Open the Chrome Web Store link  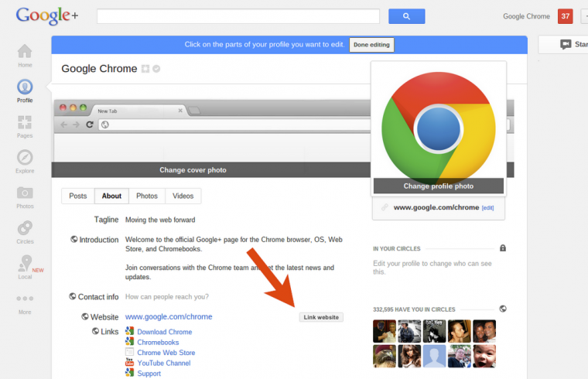click(166, 353)
